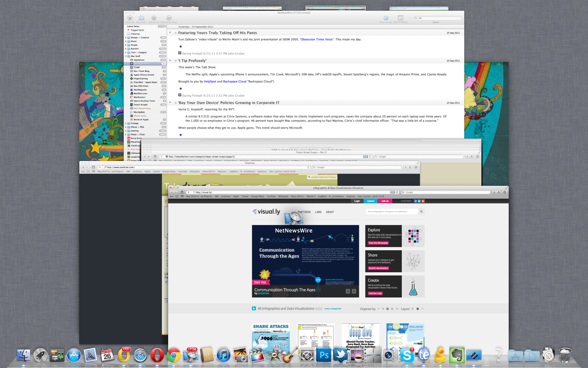Open the Obsession Times Voice link
The width and height of the screenshot is (588, 368).
(x=317, y=40)
